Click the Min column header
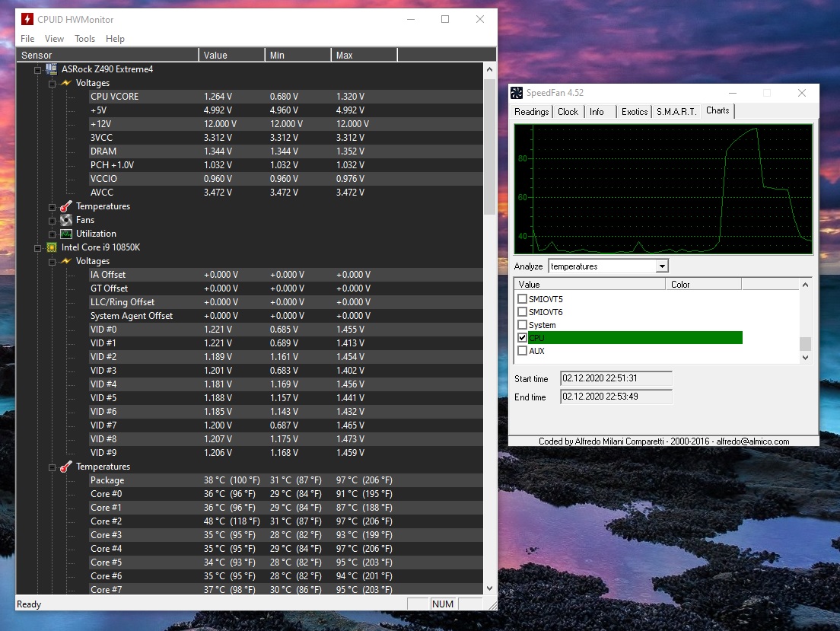The width and height of the screenshot is (840, 631). 298,55
